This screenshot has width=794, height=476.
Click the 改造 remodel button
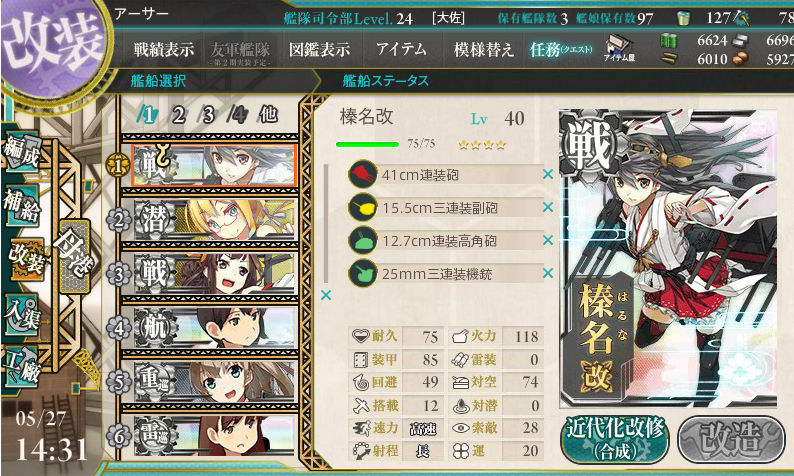pos(731,439)
